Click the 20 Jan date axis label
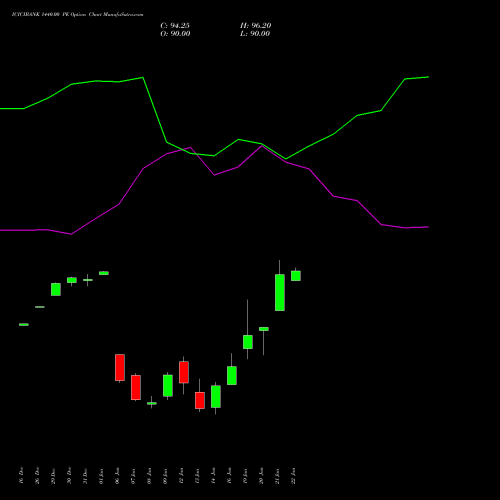The width and height of the screenshot is (500, 500). 261,476
